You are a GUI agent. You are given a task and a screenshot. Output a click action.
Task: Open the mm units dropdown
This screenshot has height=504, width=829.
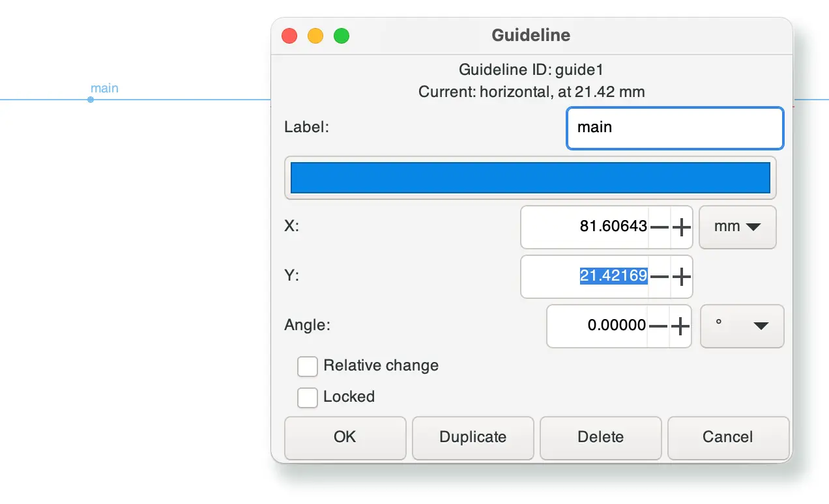[737, 227]
